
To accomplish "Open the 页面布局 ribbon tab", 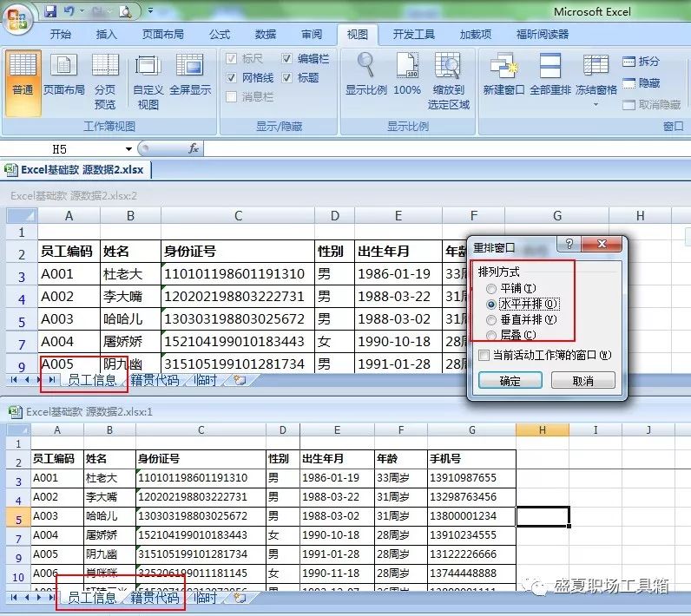I will [162, 35].
